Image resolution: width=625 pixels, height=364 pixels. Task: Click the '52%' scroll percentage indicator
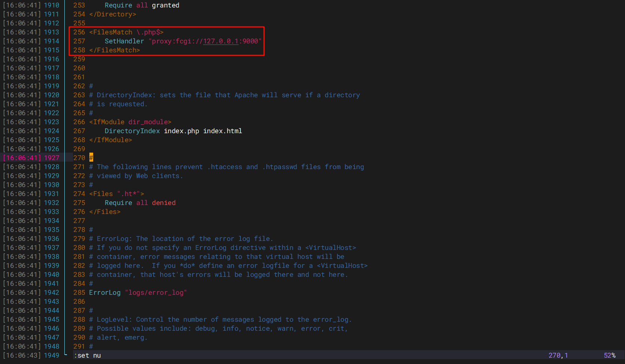tap(610, 355)
